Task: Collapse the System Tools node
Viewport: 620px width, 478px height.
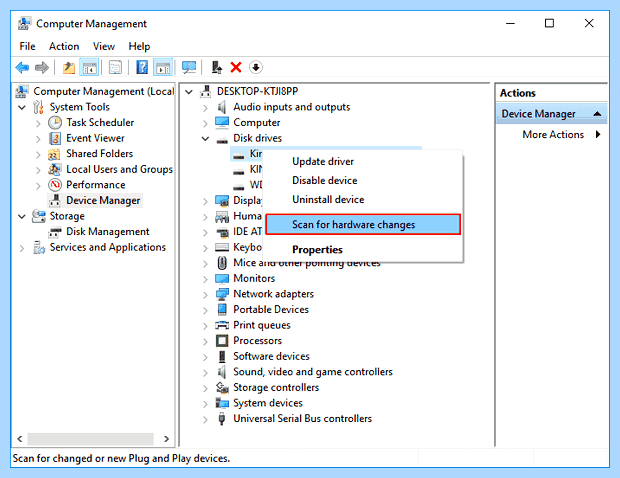Action: click(22, 107)
